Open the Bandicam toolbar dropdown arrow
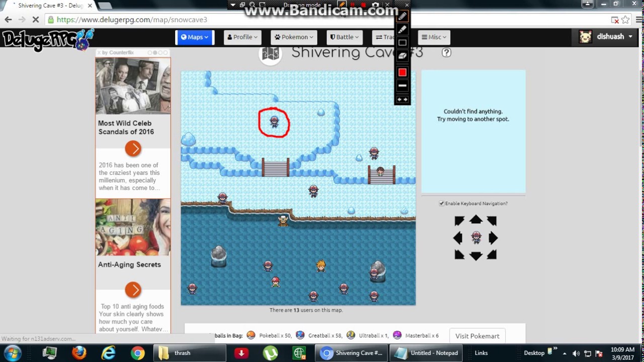Image resolution: width=644 pixels, height=362 pixels. [232, 5]
